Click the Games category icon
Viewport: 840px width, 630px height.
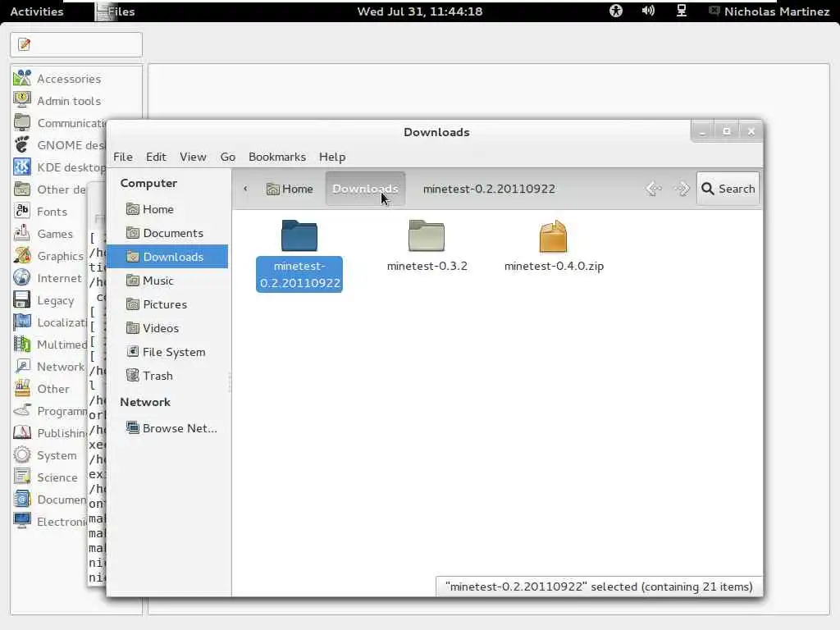click(22, 234)
